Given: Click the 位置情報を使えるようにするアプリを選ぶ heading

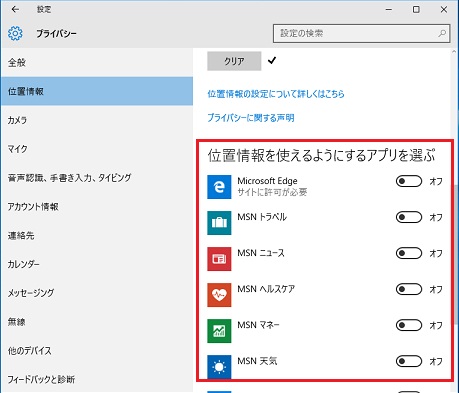Looking at the screenshot, I should 321,155.
